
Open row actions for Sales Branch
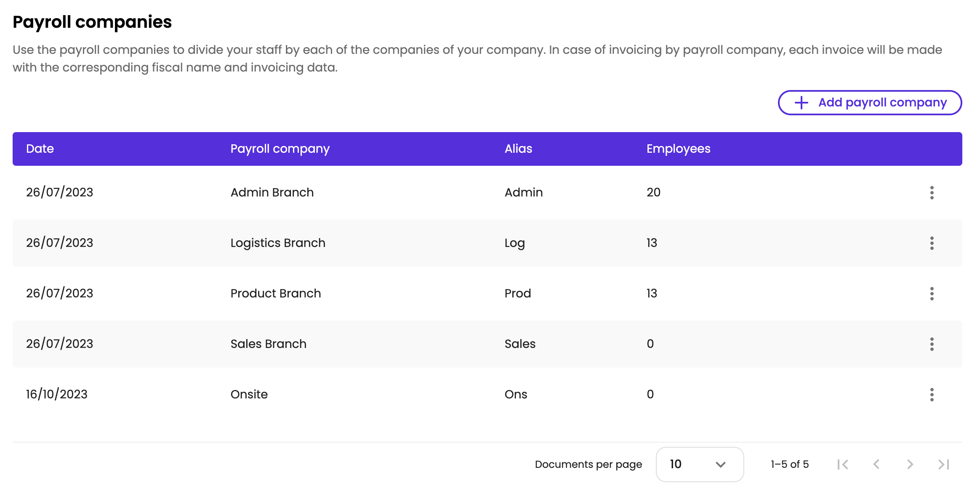tap(932, 344)
